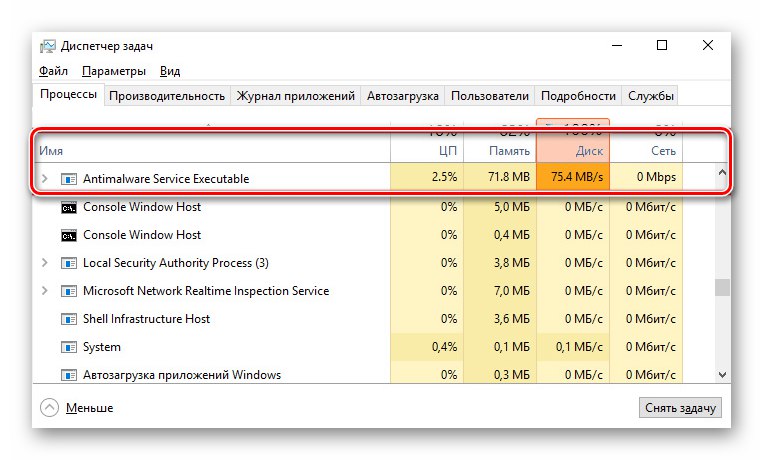
Task: Switch to the Автозагрузка tab
Action: coord(403,96)
